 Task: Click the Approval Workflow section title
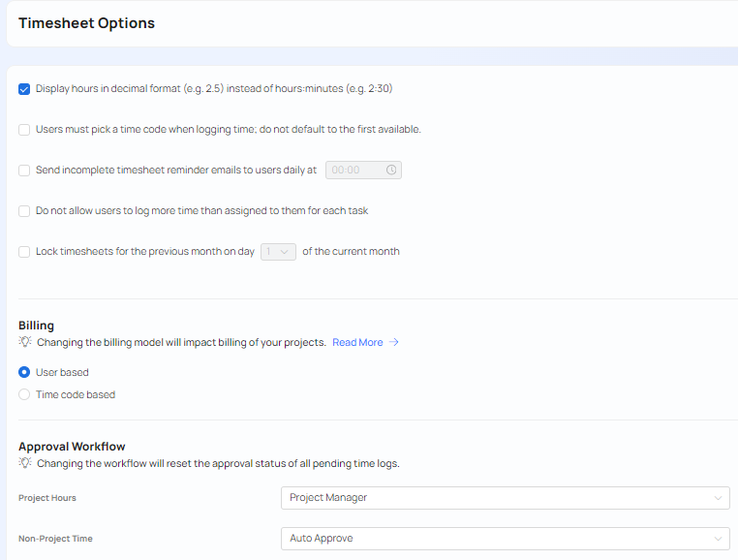click(x=72, y=447)
